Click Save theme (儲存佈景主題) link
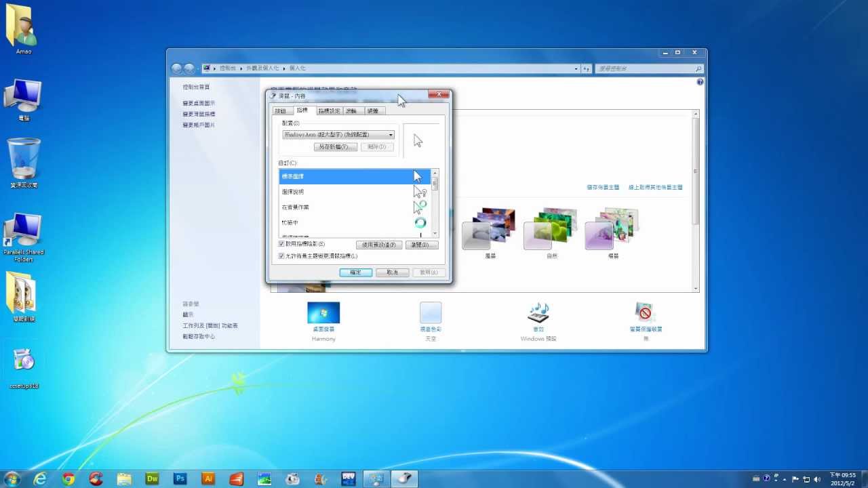The width and height of the screenshot is (868, 488). point(604,187)
